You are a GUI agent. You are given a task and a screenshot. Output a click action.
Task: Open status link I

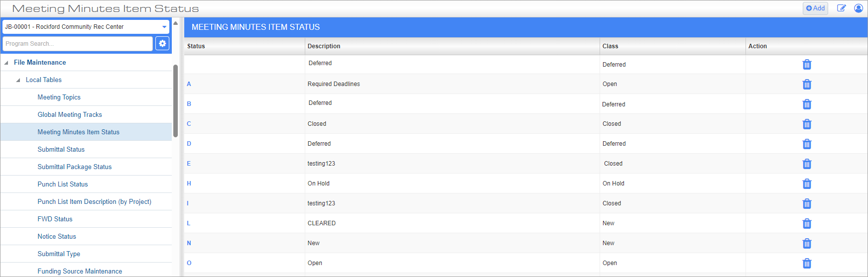(188, 203)
